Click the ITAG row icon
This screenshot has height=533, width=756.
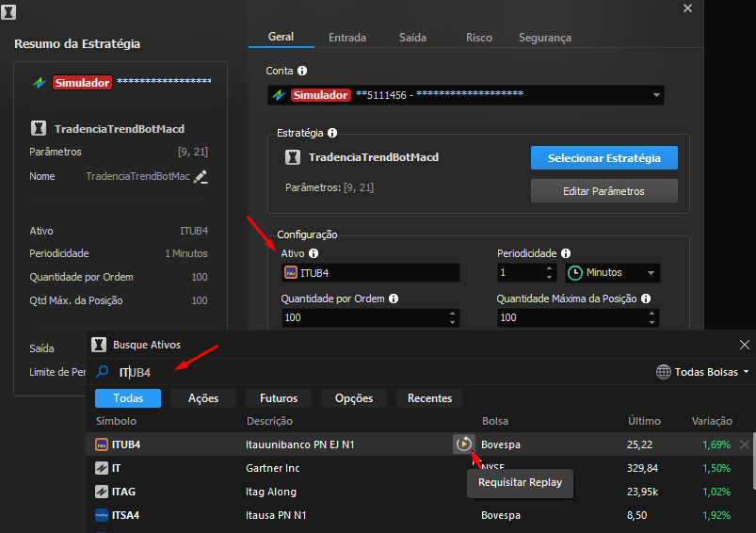[x=102, y=492]
